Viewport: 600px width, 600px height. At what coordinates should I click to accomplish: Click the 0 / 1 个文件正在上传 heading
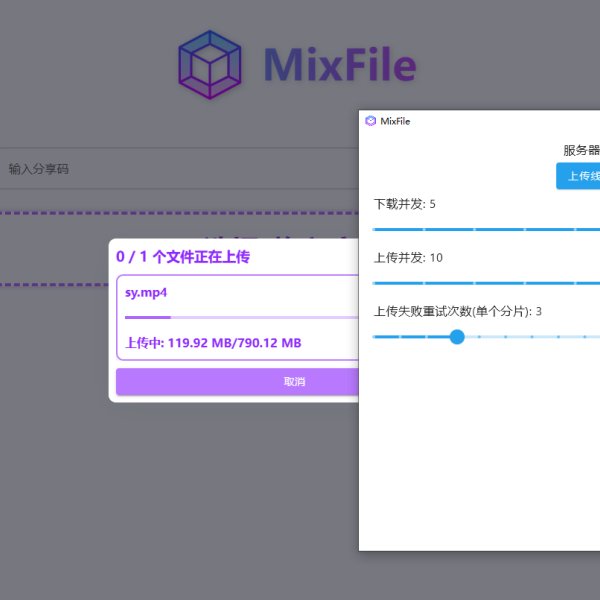[x=183, y=257]
